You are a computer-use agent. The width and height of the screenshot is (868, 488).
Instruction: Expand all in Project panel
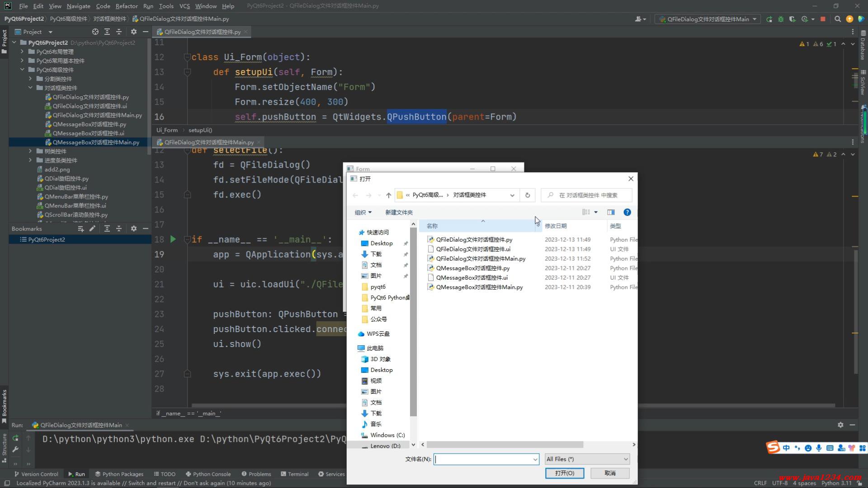click(x=107, y=32)
